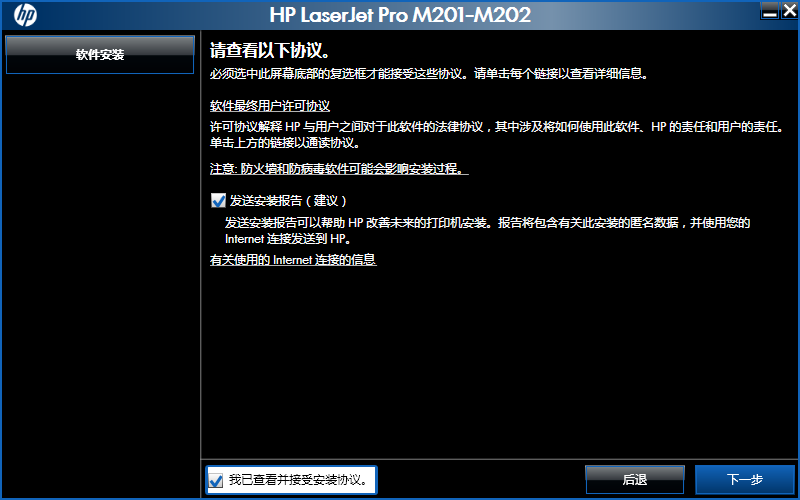Click the 请查看以下协议 heading
This screenshot has width=800, height=500.
(x=269, y=52)
